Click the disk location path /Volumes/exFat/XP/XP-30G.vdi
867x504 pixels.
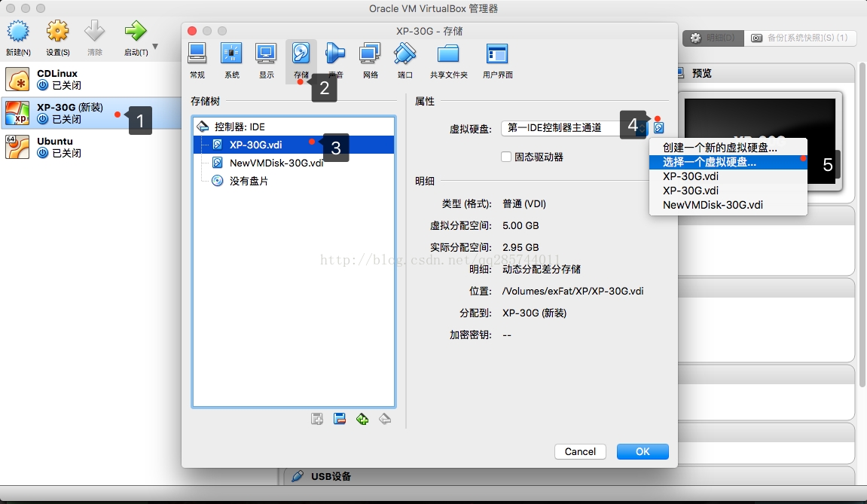[x=572, y=291]
